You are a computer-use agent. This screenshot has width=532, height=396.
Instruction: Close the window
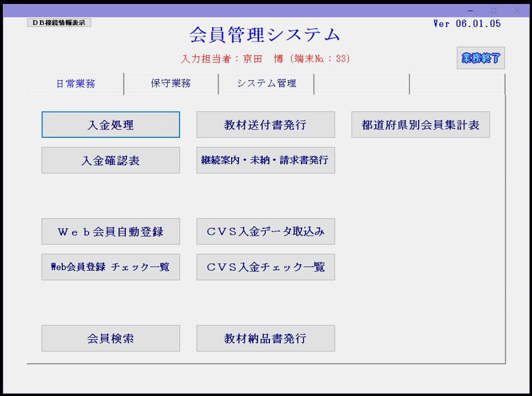click(x=517, y=10)
